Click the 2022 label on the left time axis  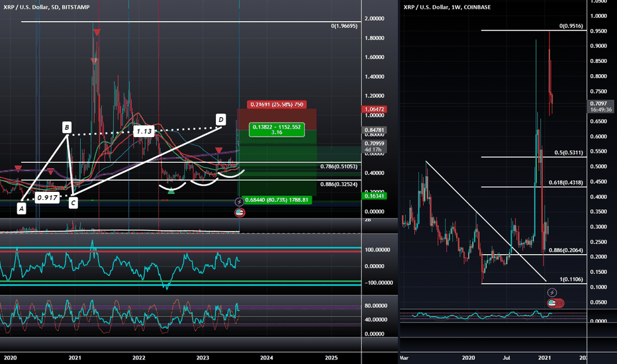point(138,357)
